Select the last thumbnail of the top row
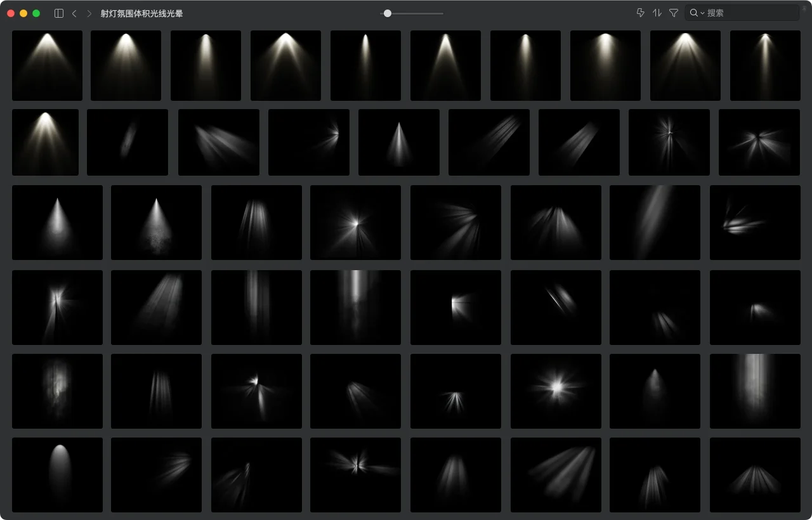 point(765,65)
